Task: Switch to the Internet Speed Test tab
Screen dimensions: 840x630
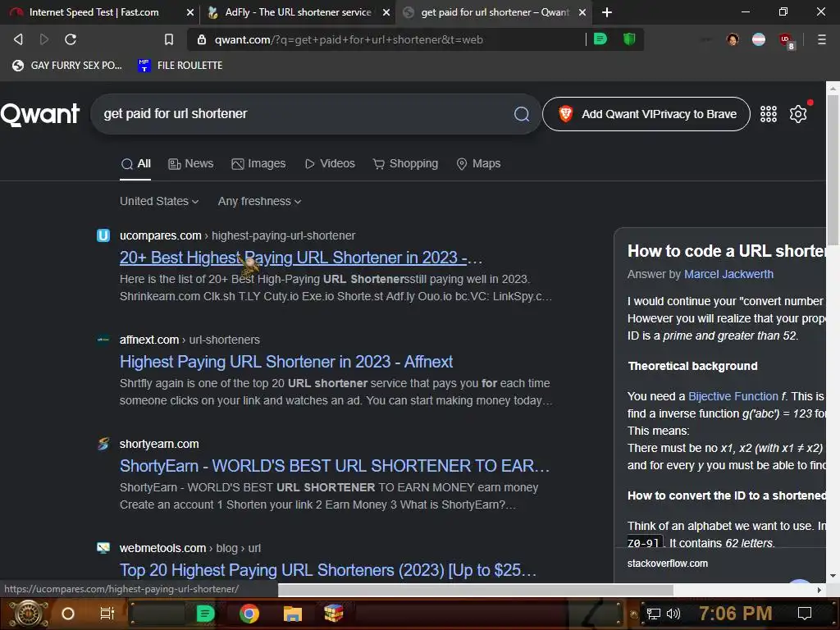Action: click(94, 11)
